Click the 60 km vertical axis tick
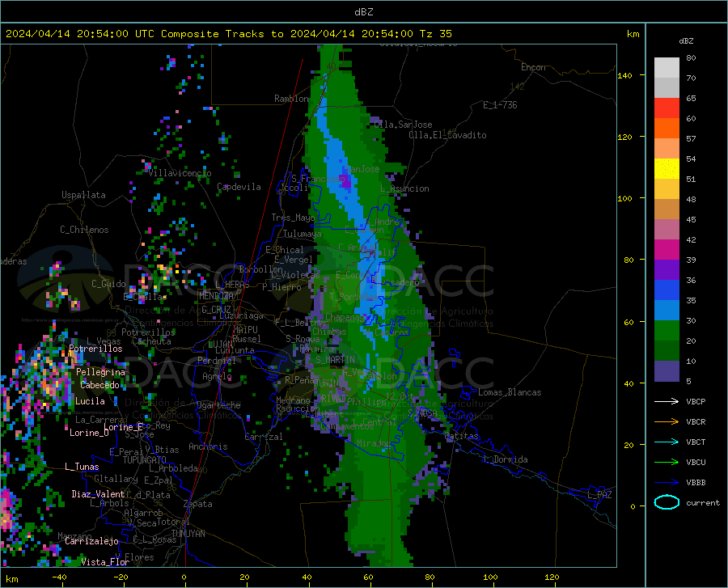728x588 pixels. click(x=629, y=322)
